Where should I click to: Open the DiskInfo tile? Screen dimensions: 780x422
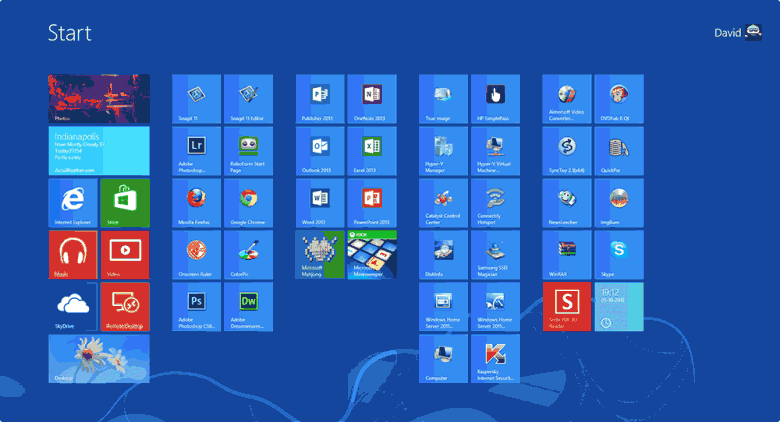[443, 254]
